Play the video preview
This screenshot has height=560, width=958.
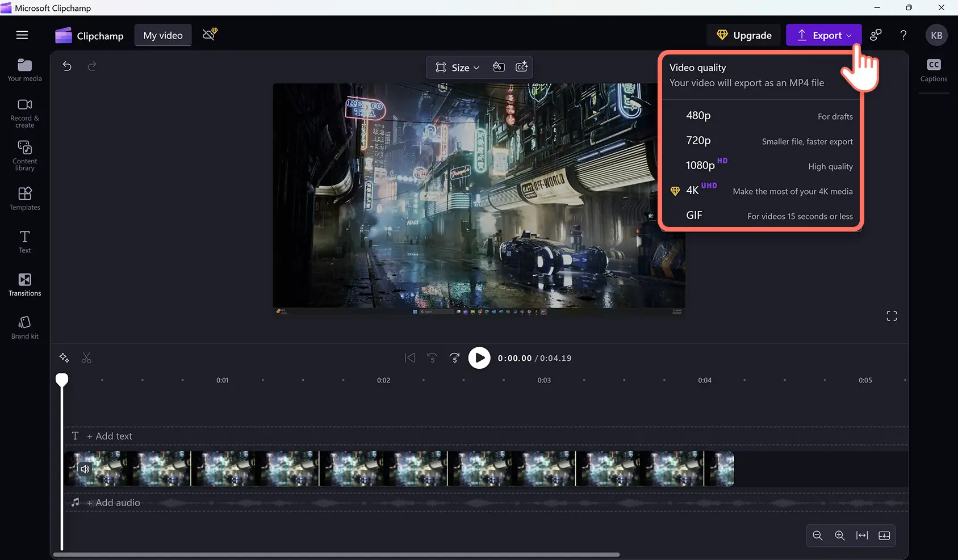(x=479, y=358)
